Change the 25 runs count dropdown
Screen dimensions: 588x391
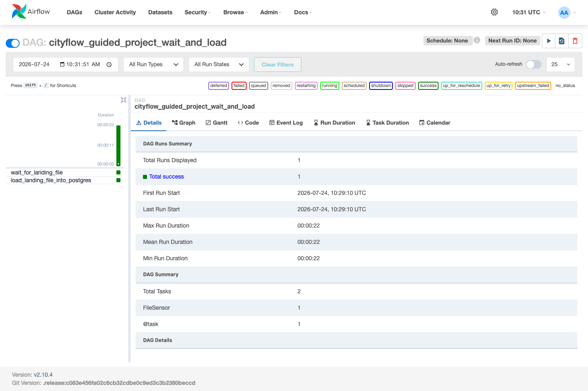click(x=561, y=65)
